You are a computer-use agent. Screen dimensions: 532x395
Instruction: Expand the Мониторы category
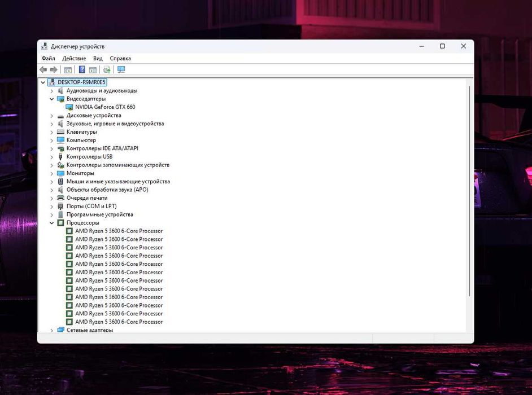[x=51, y=173]
